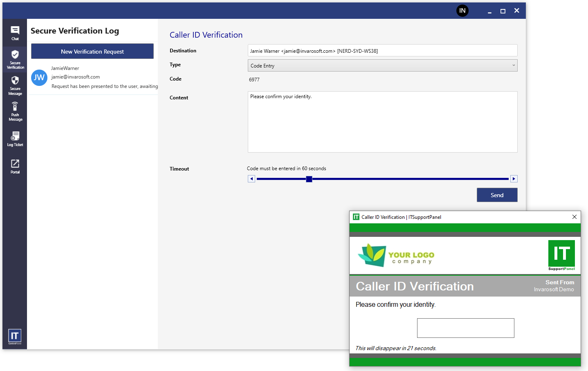
Task: Click the timeout slider thumb
Action: [309, 179]
